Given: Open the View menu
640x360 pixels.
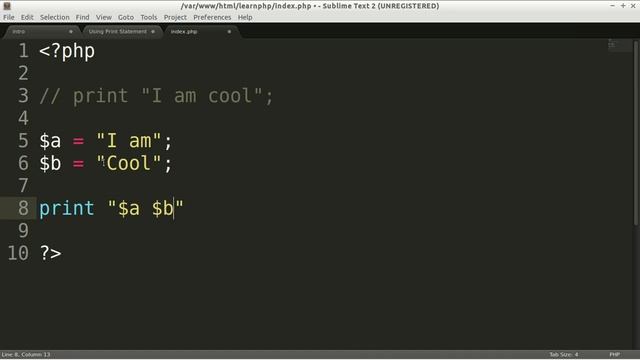Looking at the screenshot, I should click(104, 17).
